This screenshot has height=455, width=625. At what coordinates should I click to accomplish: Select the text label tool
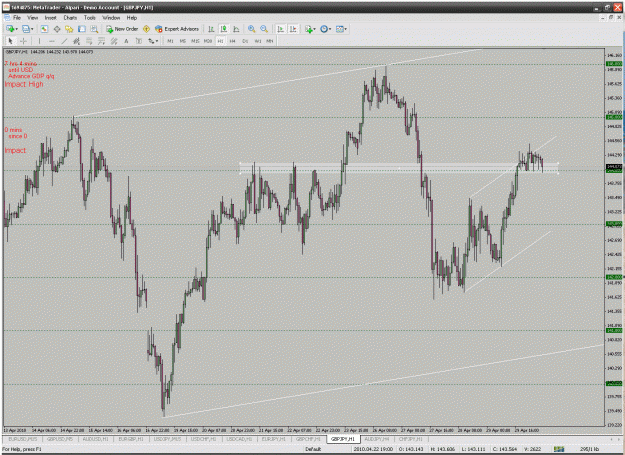click(x=139, y=41)
